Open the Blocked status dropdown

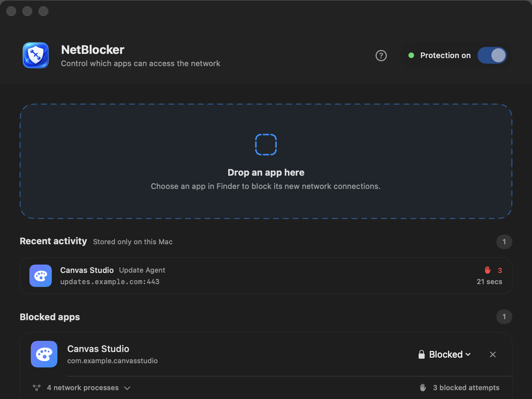coord(445,354)
